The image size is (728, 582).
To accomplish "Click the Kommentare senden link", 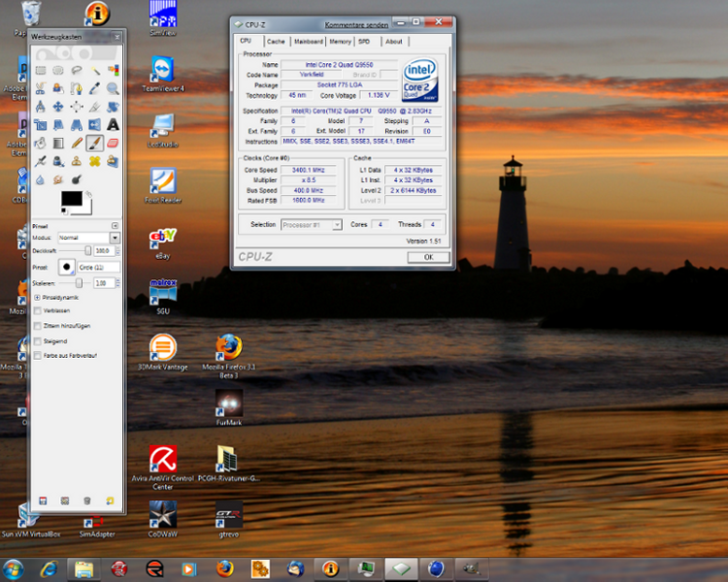I will tap(356, 24).
